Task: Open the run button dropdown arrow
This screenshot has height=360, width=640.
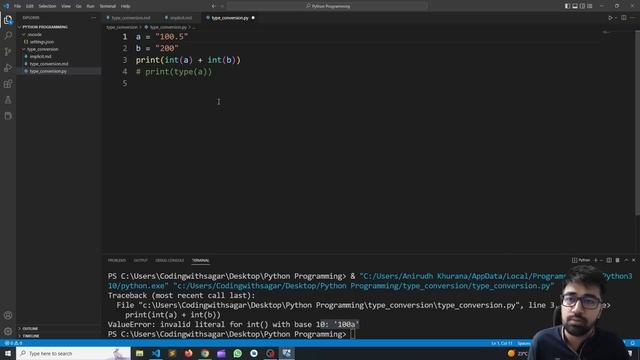Action: (616, 18)
